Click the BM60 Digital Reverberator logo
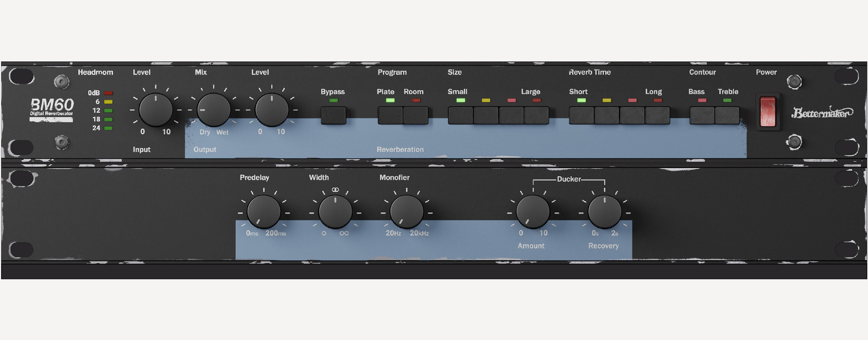868x340 pixels. pos(52,108)
